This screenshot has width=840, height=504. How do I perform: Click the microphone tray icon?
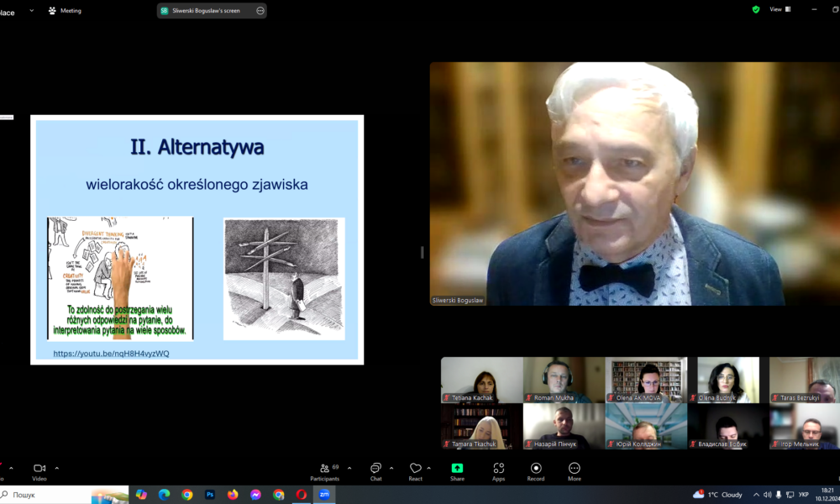(779, 495)
